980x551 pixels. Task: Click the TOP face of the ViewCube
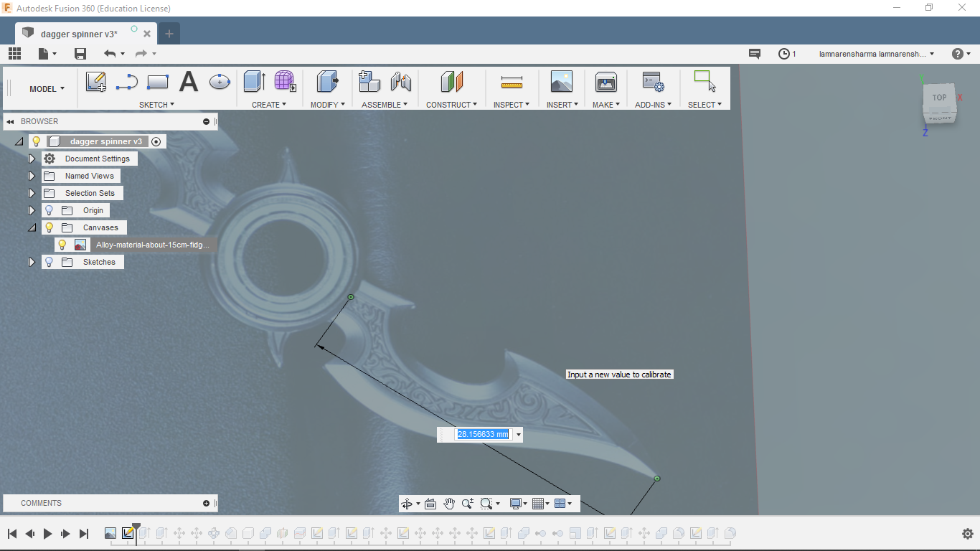(x=939, y=98)
